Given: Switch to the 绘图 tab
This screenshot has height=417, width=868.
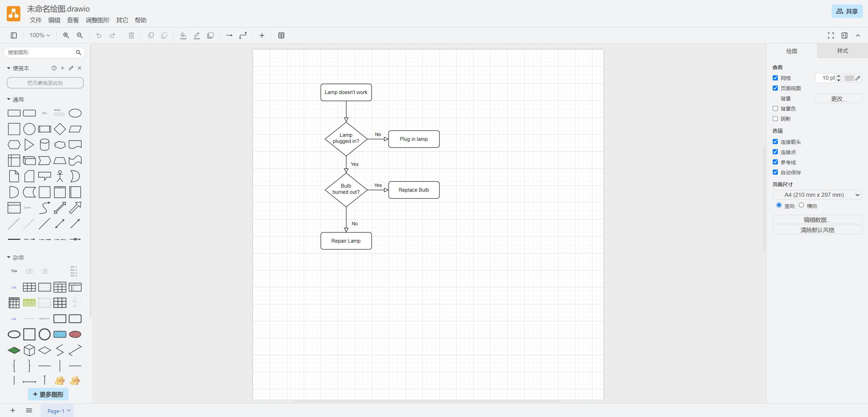Looking at the screenshot, I should pyautogui.click(x=792, y=51).
